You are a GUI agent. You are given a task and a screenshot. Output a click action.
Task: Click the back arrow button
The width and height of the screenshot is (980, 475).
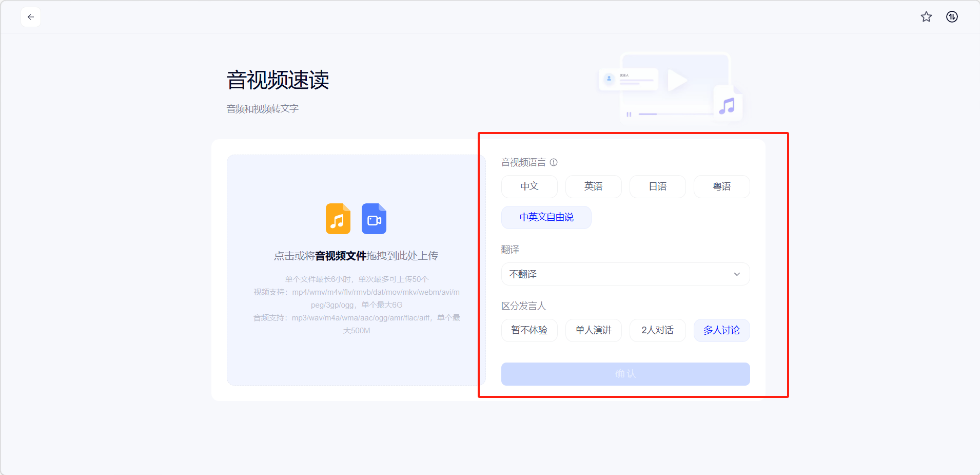pos(31,17)
